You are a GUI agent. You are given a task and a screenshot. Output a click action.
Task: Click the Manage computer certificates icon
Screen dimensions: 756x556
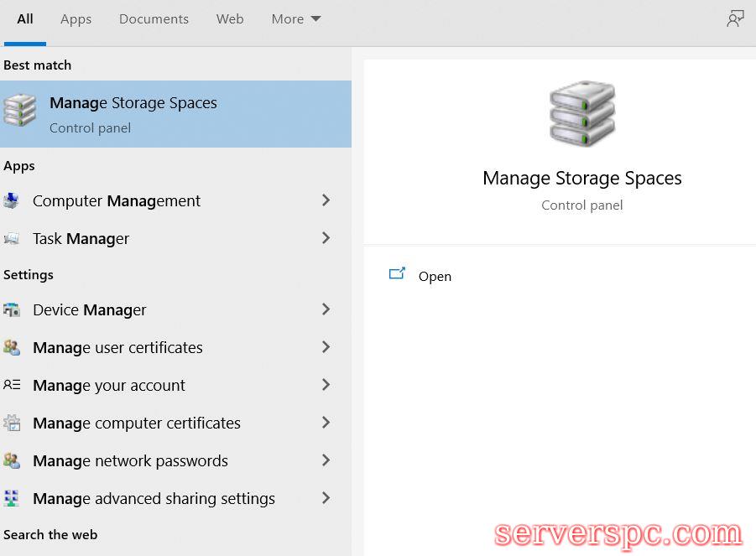12,423
